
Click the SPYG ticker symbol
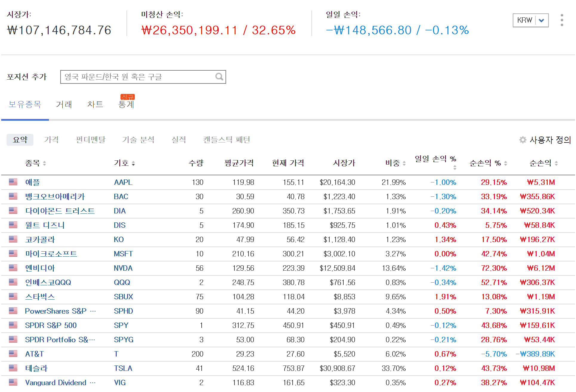[123, 340]
